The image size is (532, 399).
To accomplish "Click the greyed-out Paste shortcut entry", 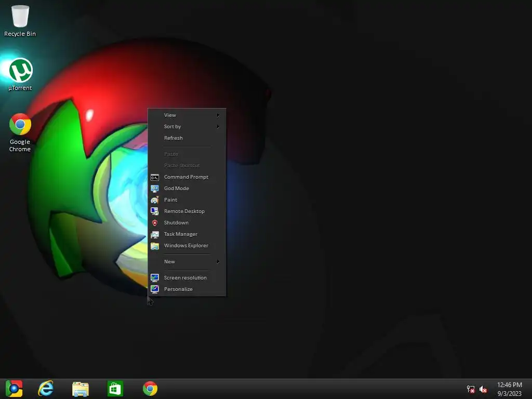I will [x=187, y=166].
